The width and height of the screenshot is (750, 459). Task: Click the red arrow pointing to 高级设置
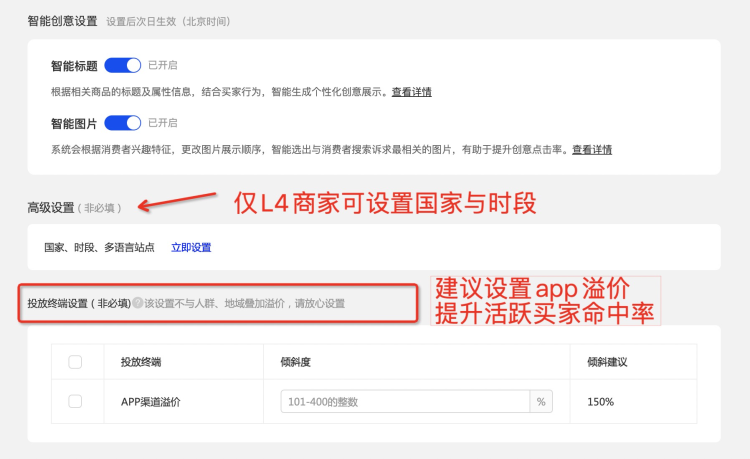tap(177, 201)
